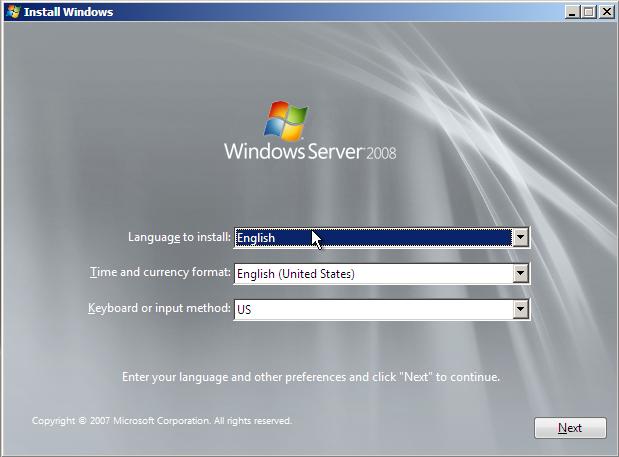This screenshot has width=619, height=457.
Task: Click the "Keyboard or input method:" label
Action: tap(159, 308)
